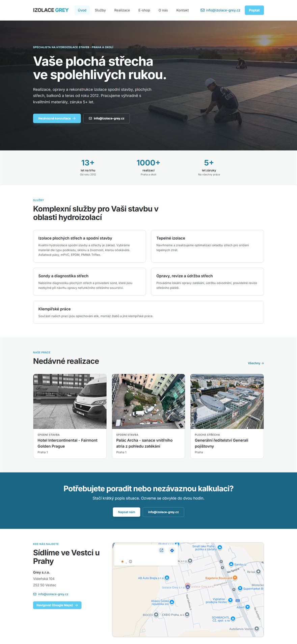Click Palác Archa sanace title

(144, 443)
